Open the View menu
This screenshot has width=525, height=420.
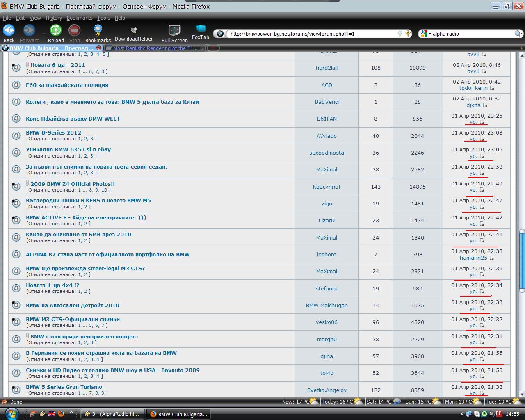(35, 18)
